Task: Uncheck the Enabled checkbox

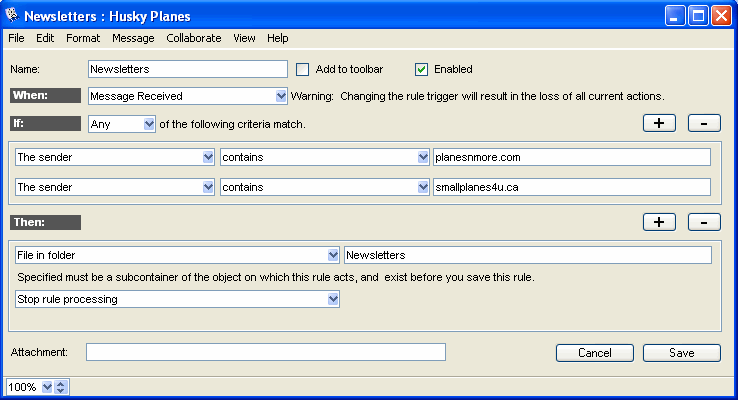Action: (421, 69)
